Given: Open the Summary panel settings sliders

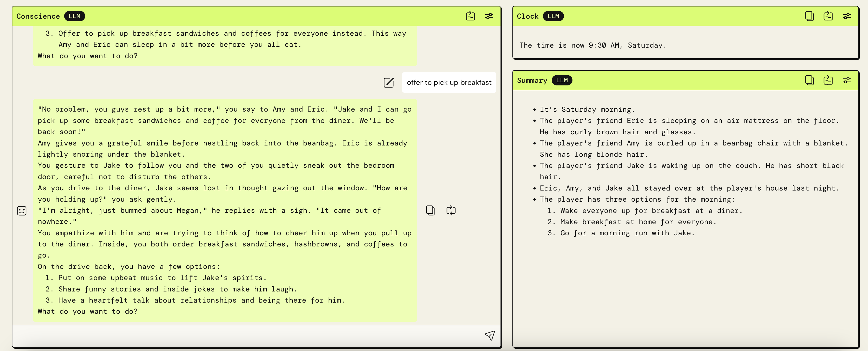Looking at the screenshot, I should click(847, 80).
